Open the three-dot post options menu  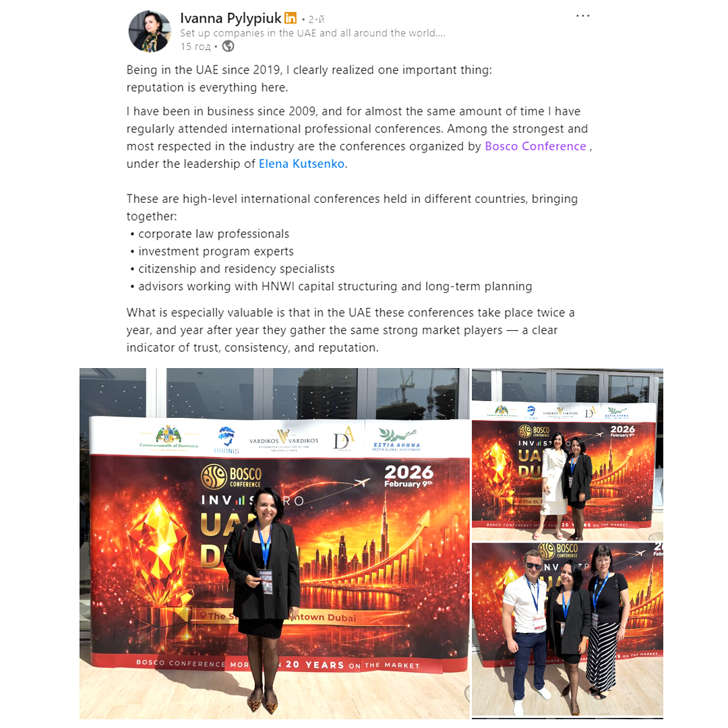click(x=582, y=16)
